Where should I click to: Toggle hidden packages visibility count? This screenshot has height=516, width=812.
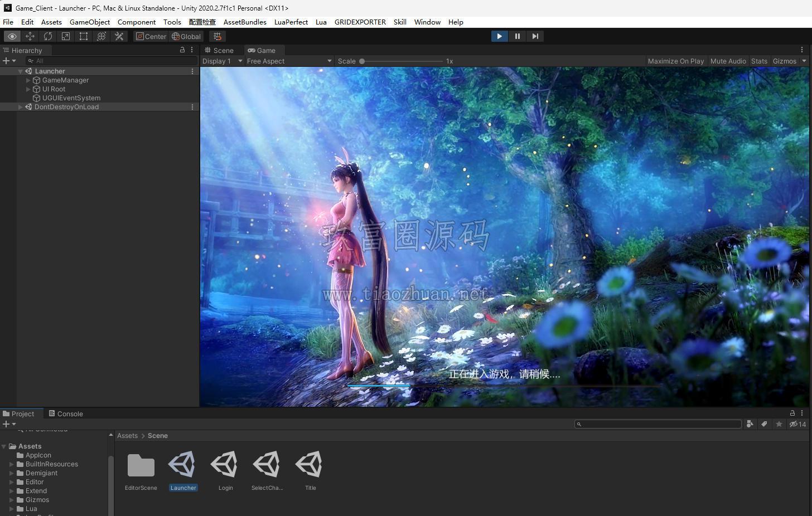click(x=798, y=424)
